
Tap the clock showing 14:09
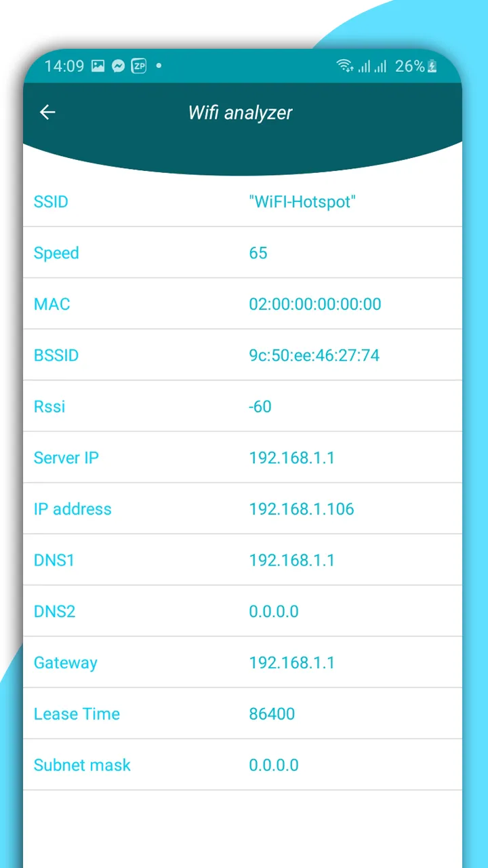[64, 66]
